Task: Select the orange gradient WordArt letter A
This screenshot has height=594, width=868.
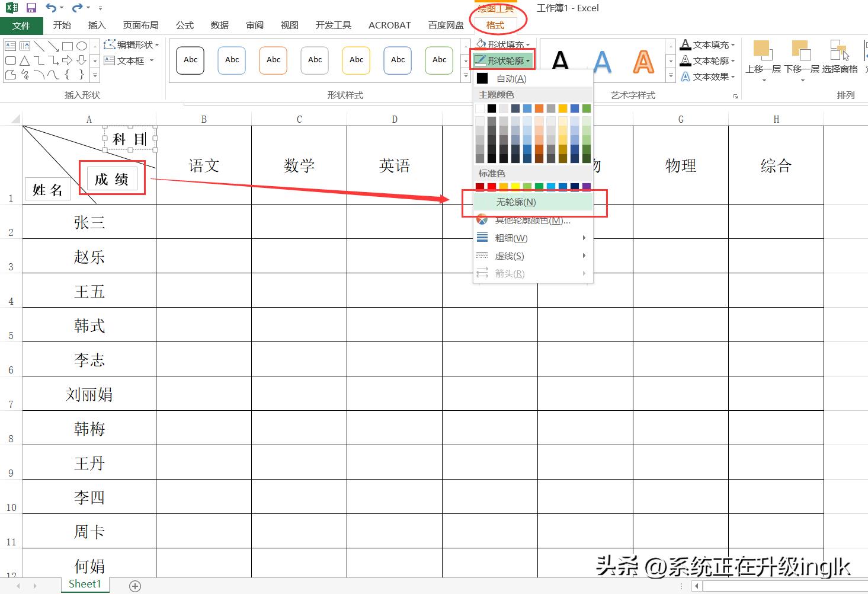Action: (x=643, y=62)
